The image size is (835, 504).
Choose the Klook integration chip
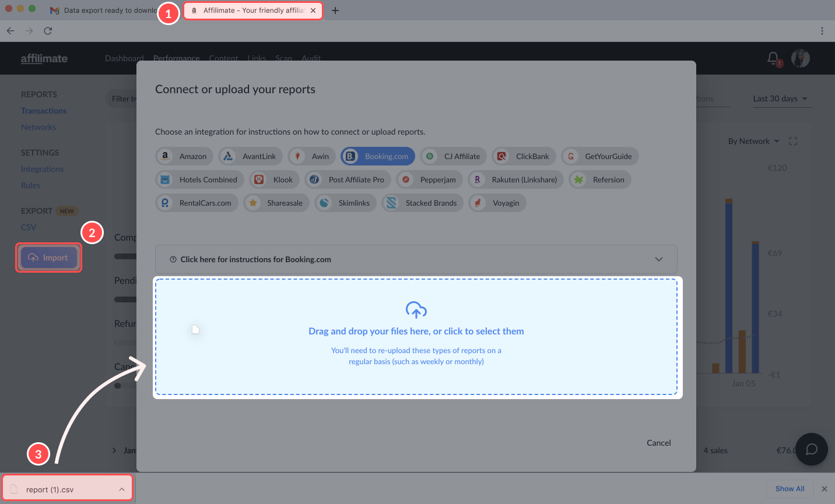[x=275, y=179]
